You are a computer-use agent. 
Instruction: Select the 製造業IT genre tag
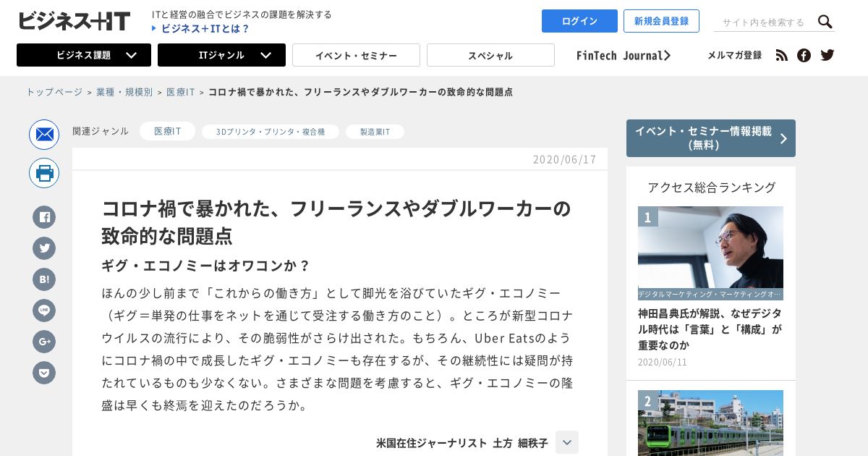(x=375, y=132)
